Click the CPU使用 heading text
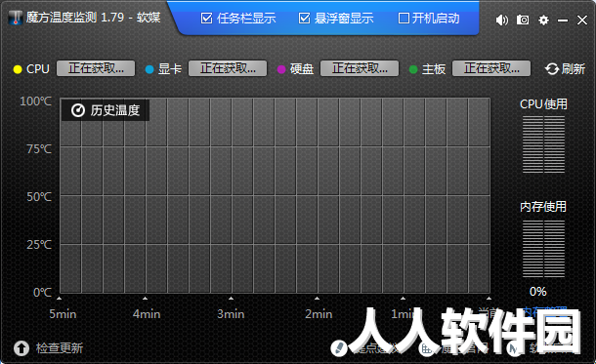The image size is (596, 364). pyautogui.click(x=543, y=104)
